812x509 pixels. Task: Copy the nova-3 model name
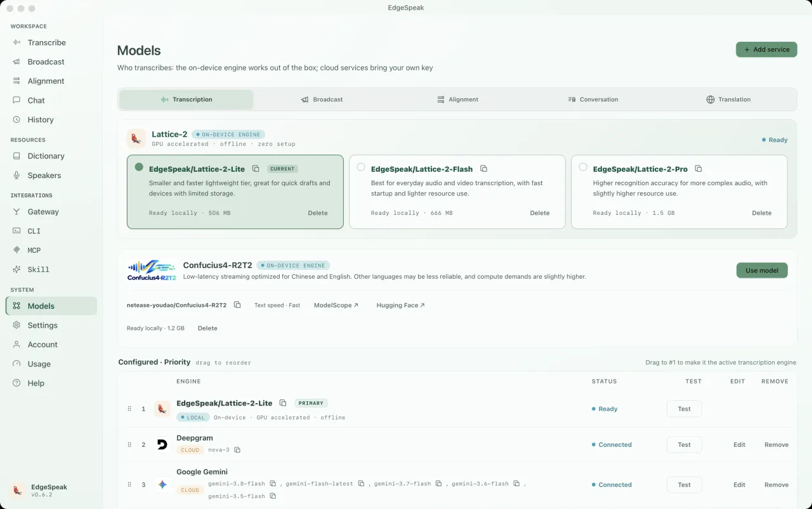coord(237,450)
